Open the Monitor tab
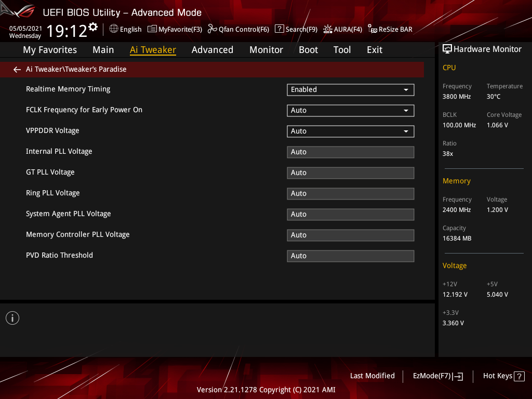The height and width of the screenshot is (399, 532). click(266, 50)
